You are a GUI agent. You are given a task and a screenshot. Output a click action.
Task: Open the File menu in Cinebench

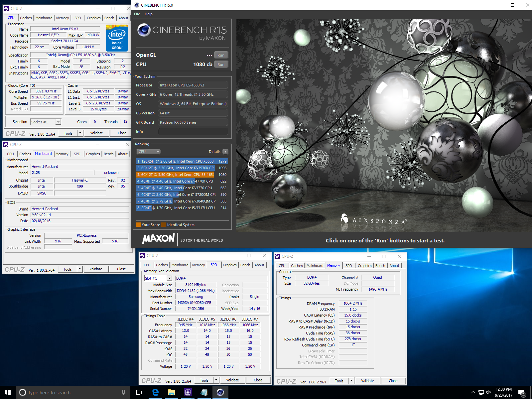[137, 14]
